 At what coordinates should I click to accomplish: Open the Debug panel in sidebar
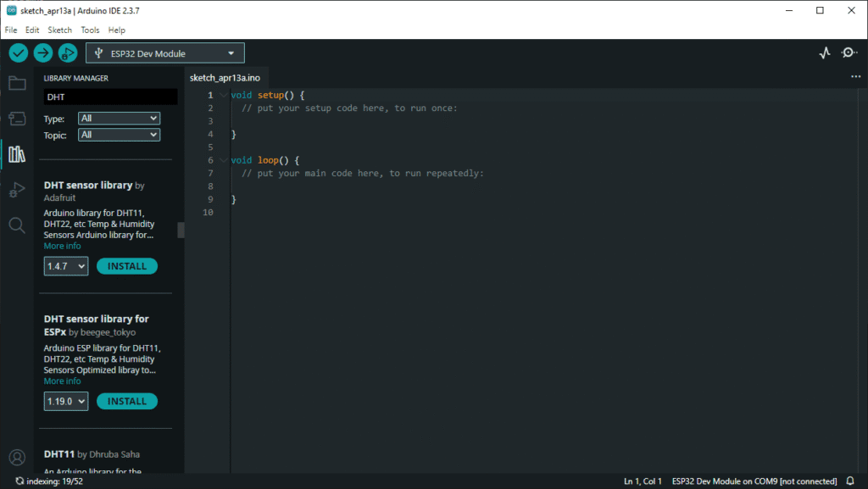tap(17, 189)
